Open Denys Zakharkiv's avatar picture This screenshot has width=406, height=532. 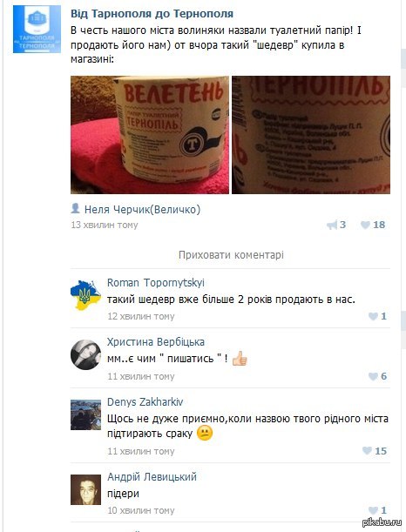pos(85,414)
